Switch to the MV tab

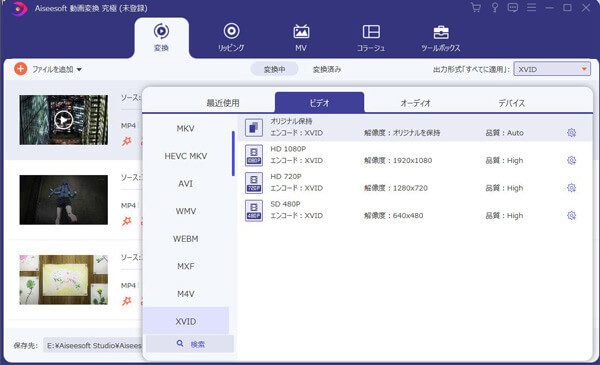(x=301, y=38)
